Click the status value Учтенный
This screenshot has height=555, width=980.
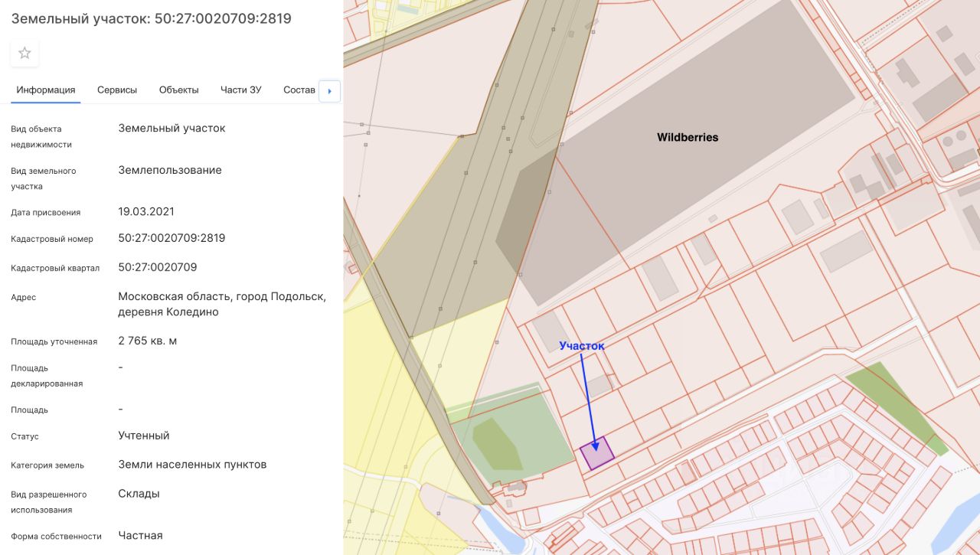pyautogui.click(x=144, y=436)
